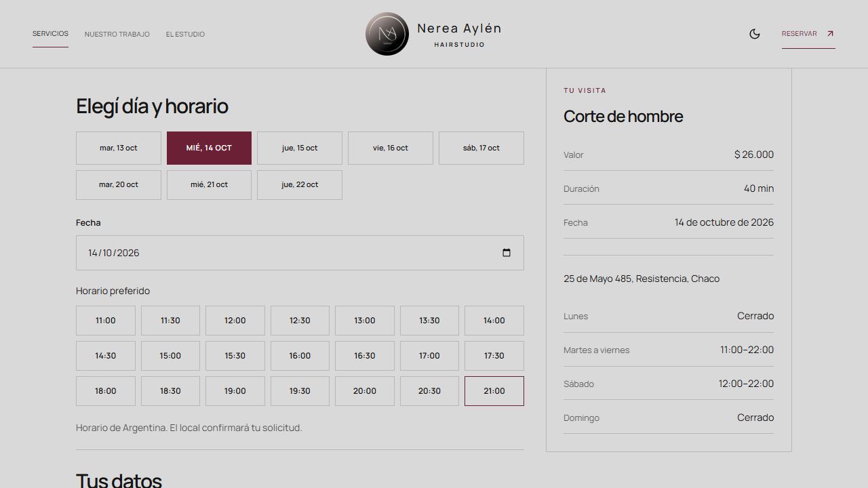Open the calendar picker icon in Fecha field
The height and width of the screenshot is (488, 868).
pos(507,253)
